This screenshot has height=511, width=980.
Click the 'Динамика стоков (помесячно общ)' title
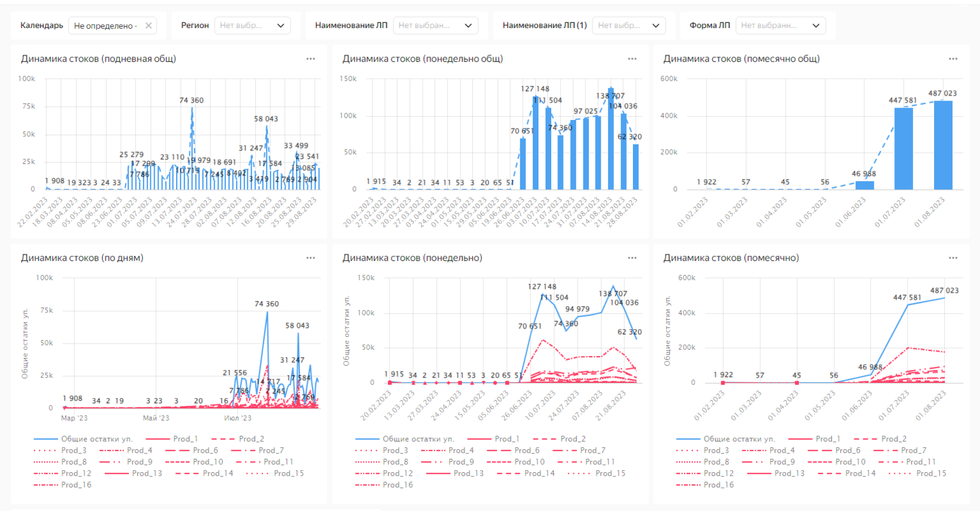(x=742, y=59)
